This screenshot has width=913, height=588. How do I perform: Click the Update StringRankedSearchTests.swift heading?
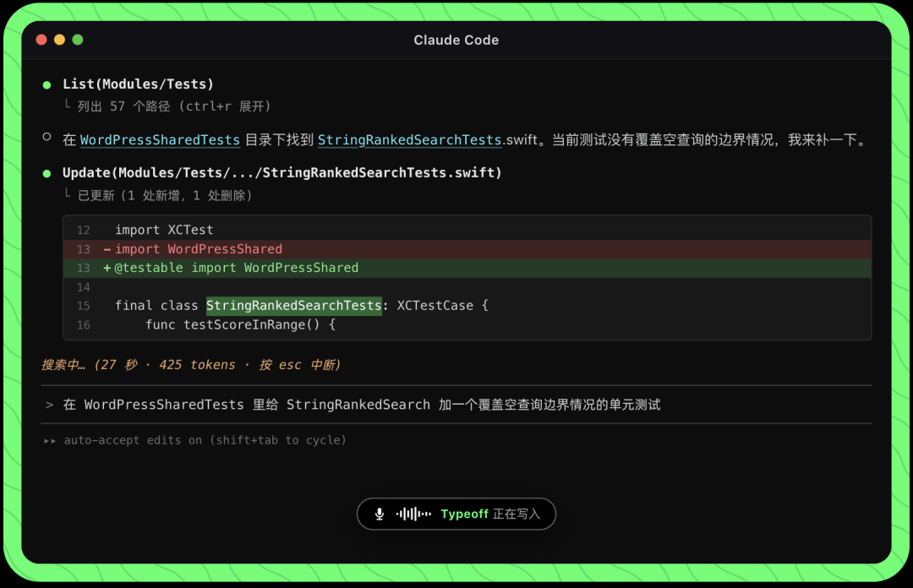[x=282, y=173]
